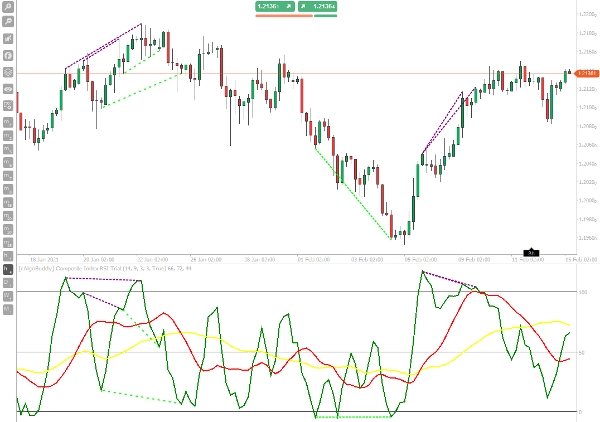Zoom out of the chart
This screenshot has width=600, height=422.
click(8, 21)
